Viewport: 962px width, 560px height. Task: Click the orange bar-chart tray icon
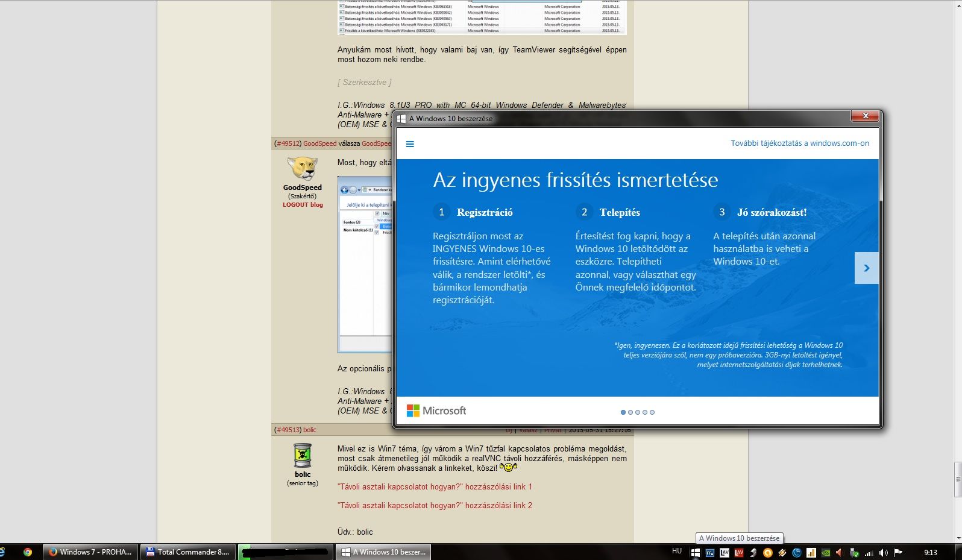[x=811, y=552]
